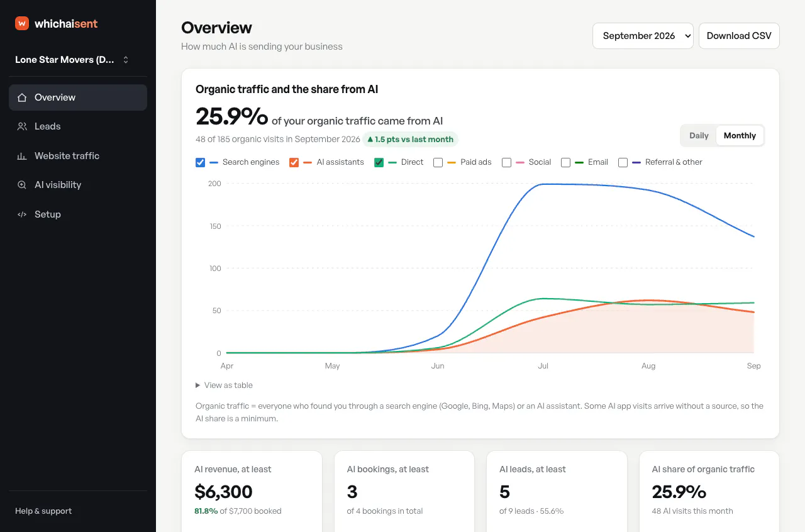Select the Monthly chart view
This screenshot has width=805, height=532.
[x=740, y=136]
